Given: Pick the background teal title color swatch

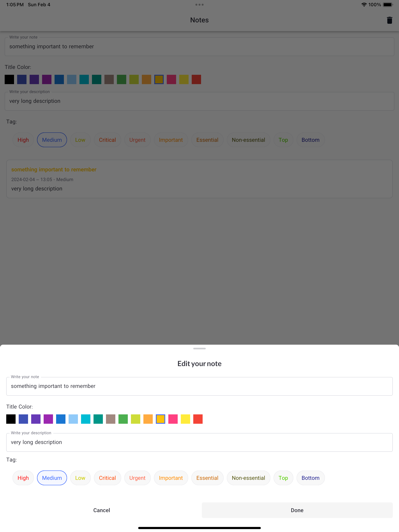Looking at the screenshot, I should [96, 79].
